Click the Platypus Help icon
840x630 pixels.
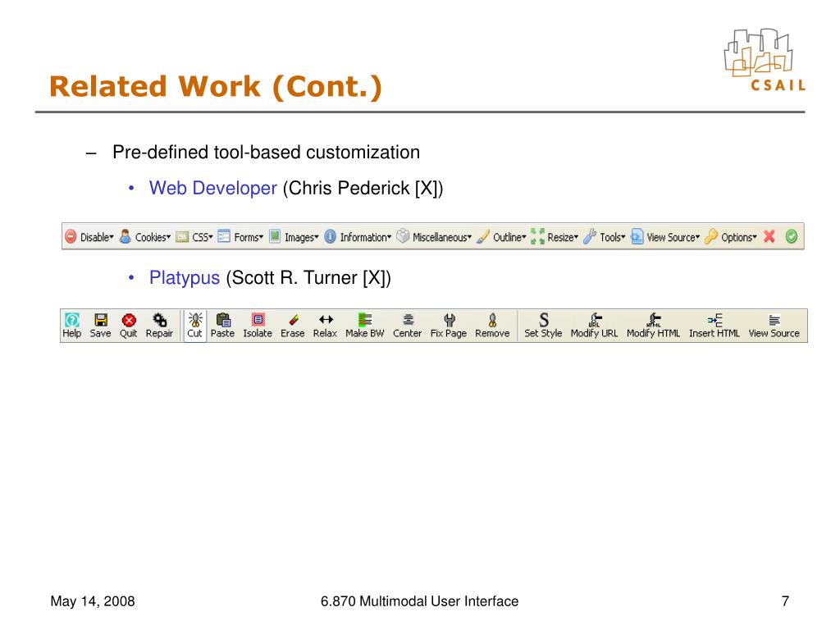coord(72,325)
